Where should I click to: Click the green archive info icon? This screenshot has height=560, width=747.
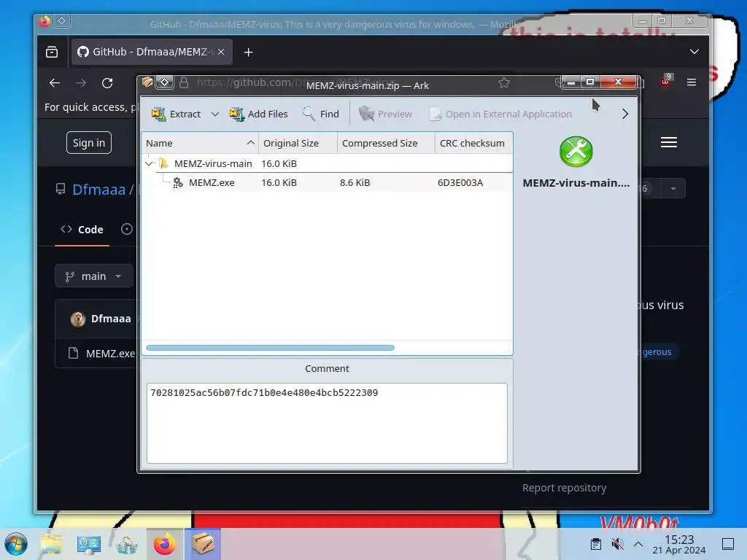576,152
